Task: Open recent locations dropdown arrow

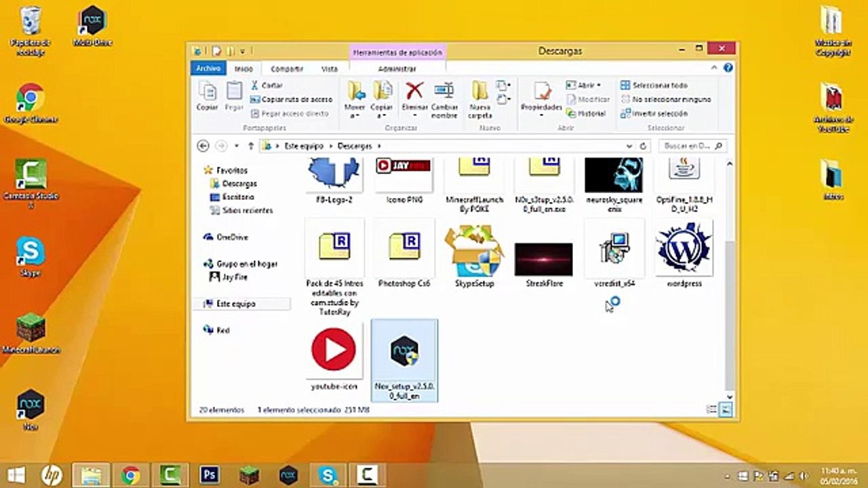Action: click(x=237, y=146)
